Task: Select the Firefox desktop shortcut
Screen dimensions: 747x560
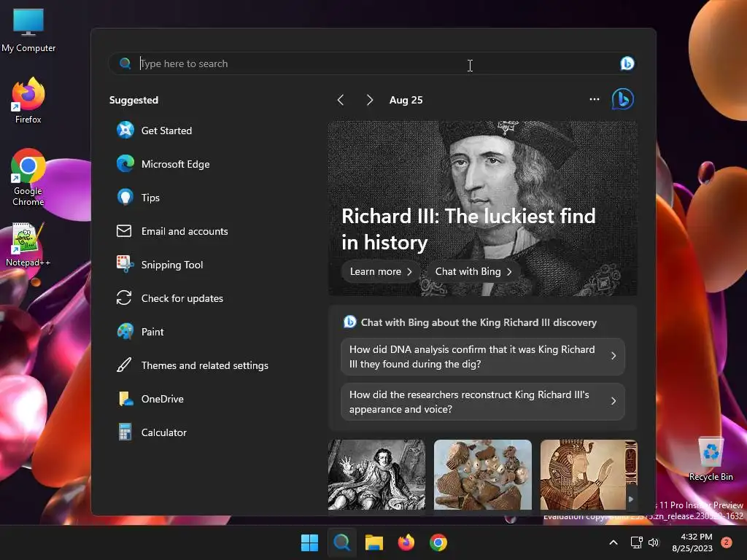Action: click(x=28, y=101)
